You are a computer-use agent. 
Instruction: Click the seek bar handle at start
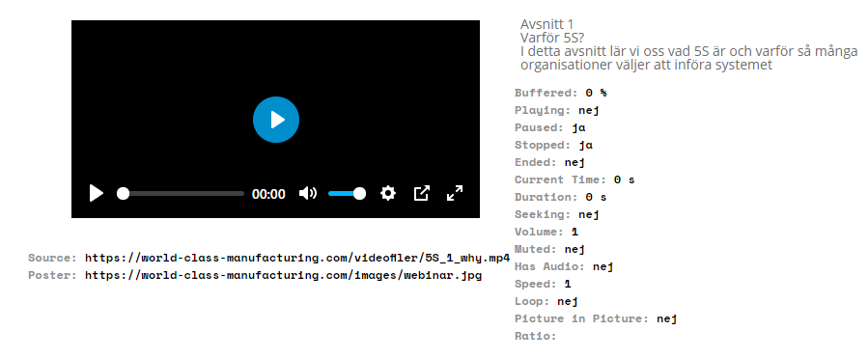pos(123,193)
